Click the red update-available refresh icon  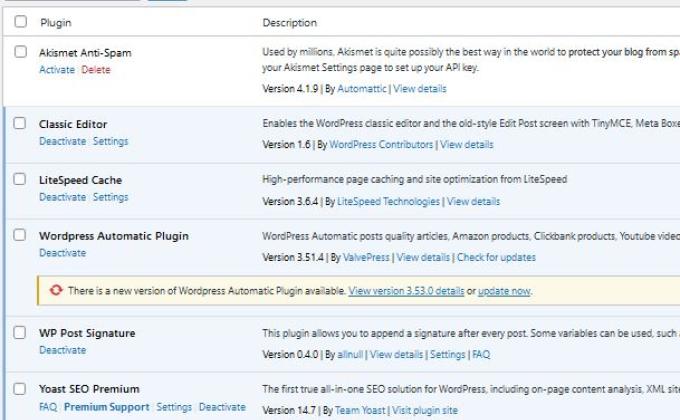coord(56,290)
